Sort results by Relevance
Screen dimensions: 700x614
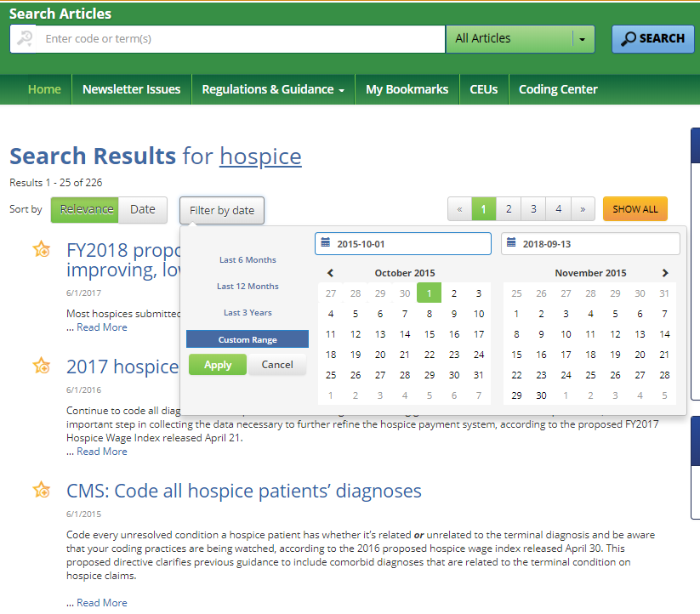pyautogui.click(x=85, y=209)
